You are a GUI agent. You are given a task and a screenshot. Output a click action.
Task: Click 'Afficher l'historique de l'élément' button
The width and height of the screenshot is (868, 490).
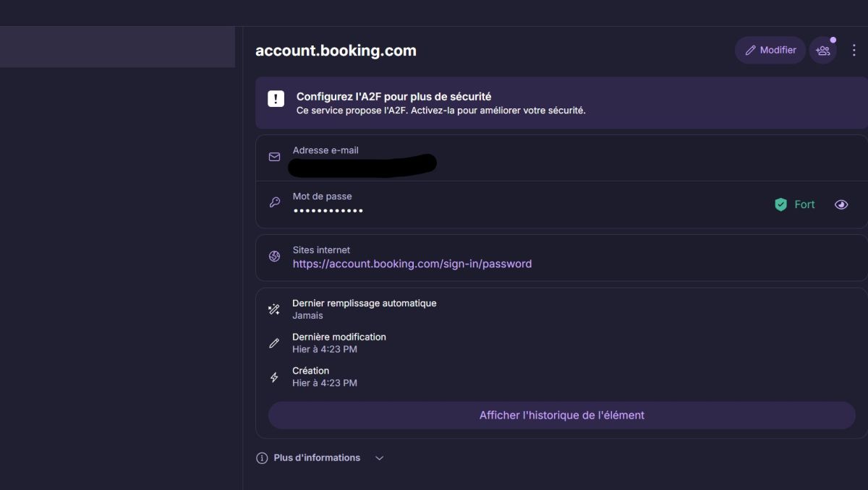(561, 416)
